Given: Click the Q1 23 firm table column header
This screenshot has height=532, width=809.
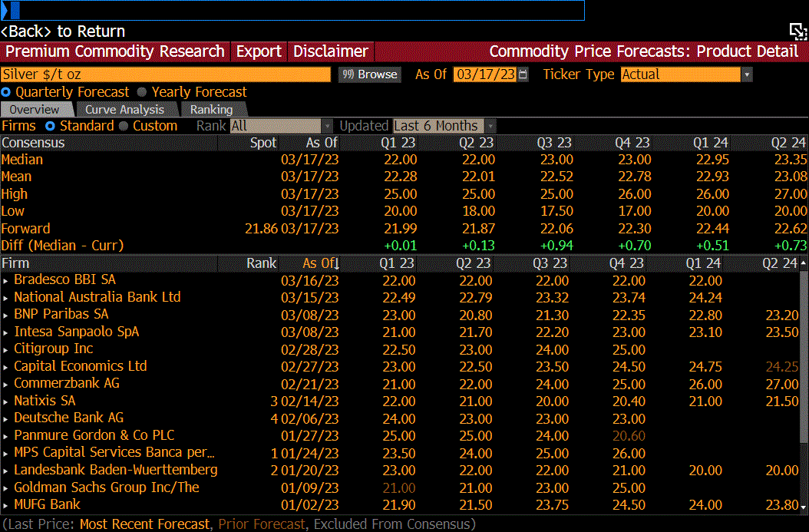Looking at the screenshot, I should (x=396, y=263).
